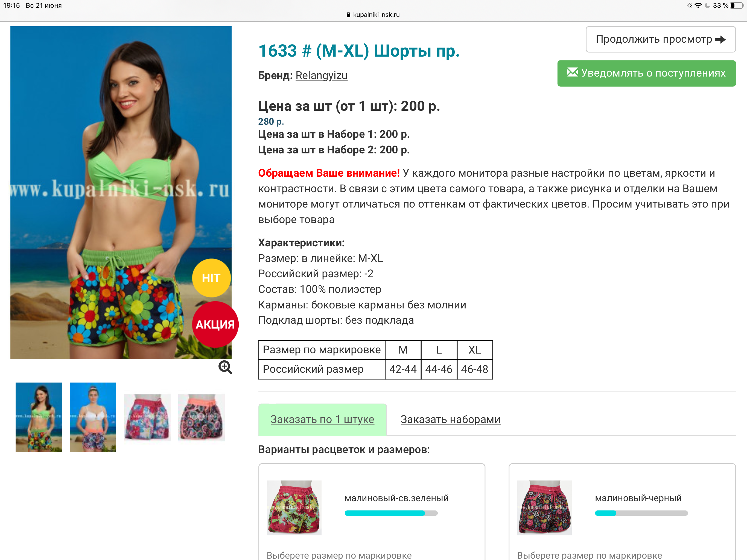Click the малиновый-св.зеленый stock progress bar
This screenshot has width=747, height=560.
(391, 513)
